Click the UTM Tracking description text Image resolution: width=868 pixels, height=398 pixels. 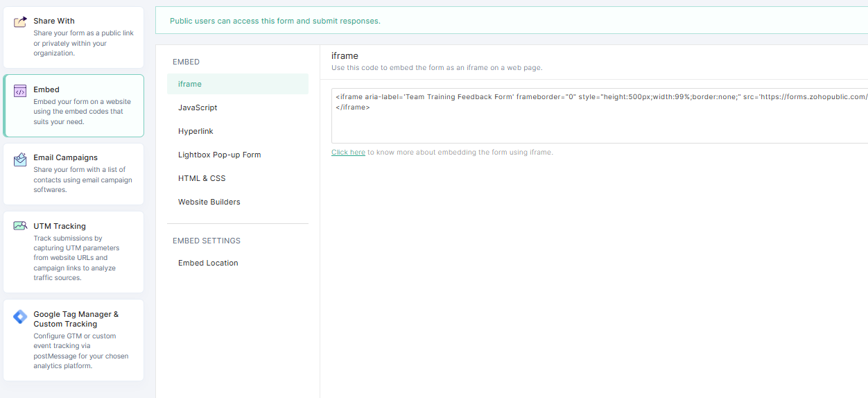[x=76, y=258]
